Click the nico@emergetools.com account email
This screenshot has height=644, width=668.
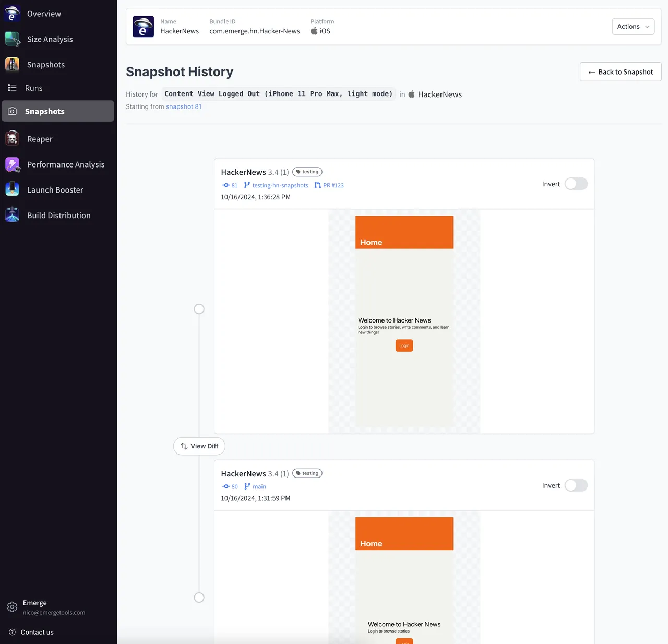tap(54, 613)
